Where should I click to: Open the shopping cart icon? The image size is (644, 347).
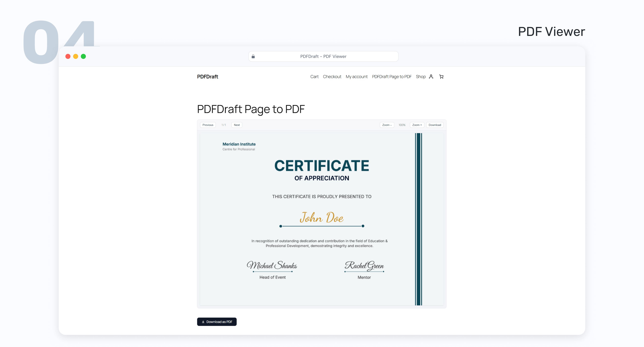coord(441,77)
